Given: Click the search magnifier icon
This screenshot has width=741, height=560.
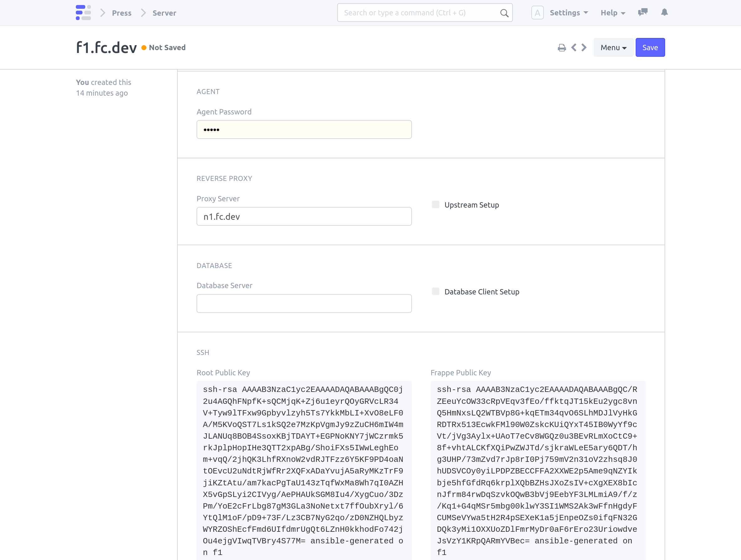Looking at the screenshot, I should click(x=504, y=13).
